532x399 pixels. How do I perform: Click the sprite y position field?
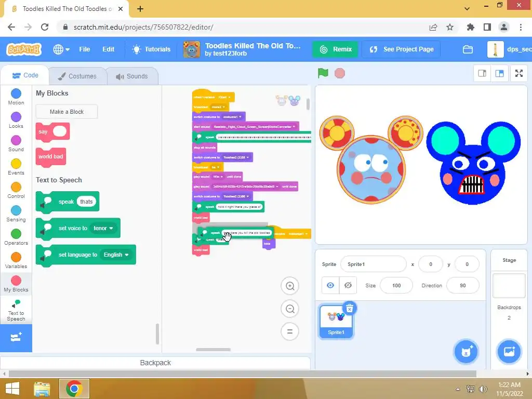pyautogui.click(x=467, y=264)
